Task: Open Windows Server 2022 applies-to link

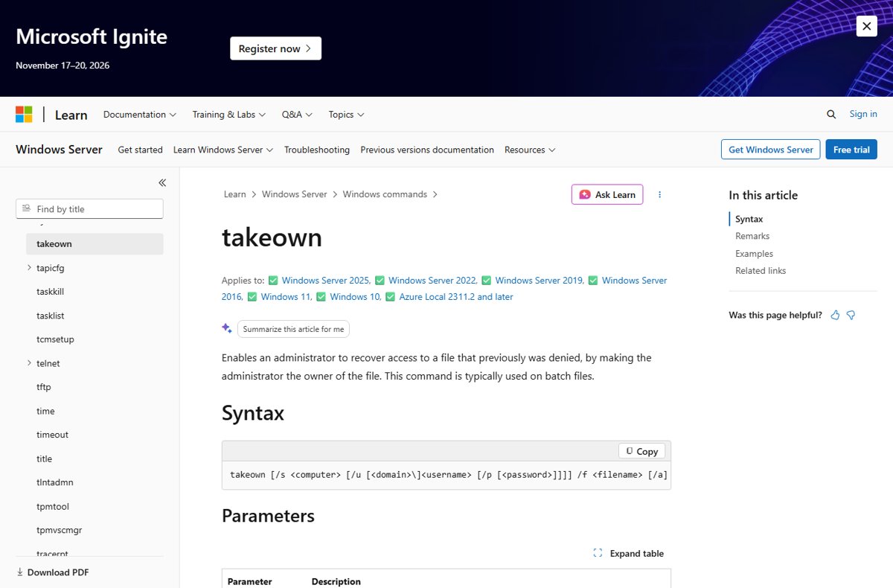Action: 432,281
